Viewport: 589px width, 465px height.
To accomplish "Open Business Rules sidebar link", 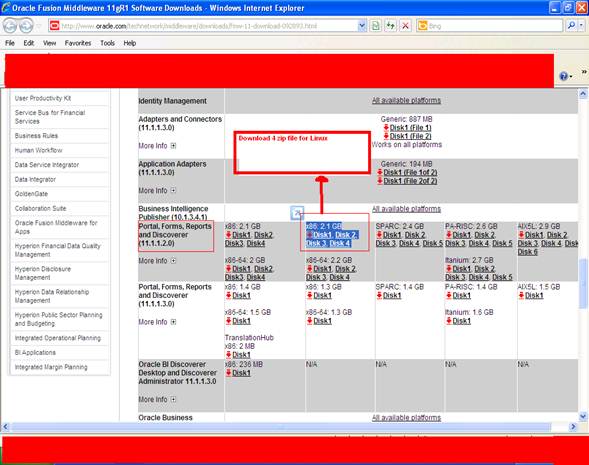I will click(36, 136).
